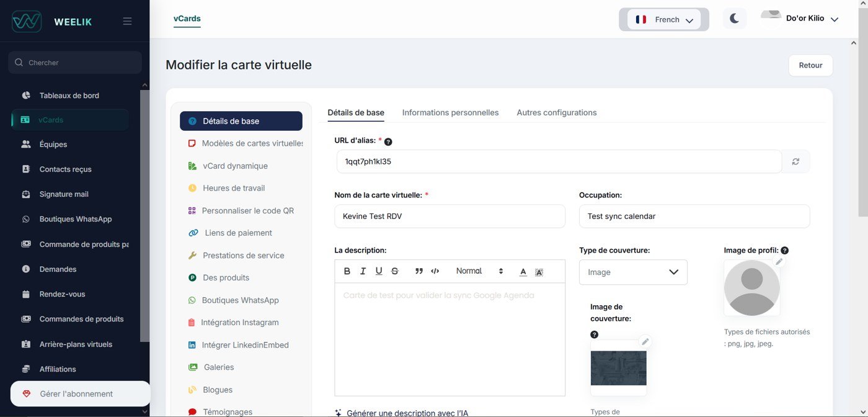This screenshot has height=417, width=868.
Task: Insert a code block in description
Action: click(x=435, y=271)
